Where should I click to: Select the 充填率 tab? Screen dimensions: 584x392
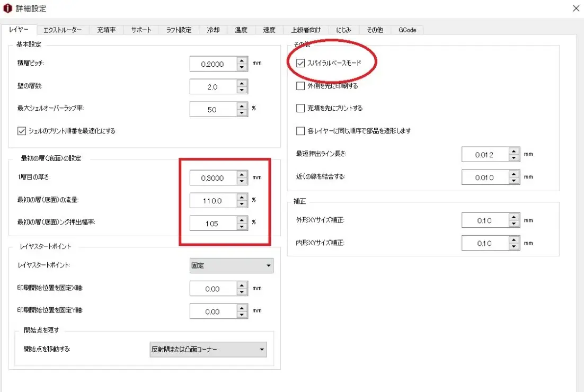[x=107, y=30]
